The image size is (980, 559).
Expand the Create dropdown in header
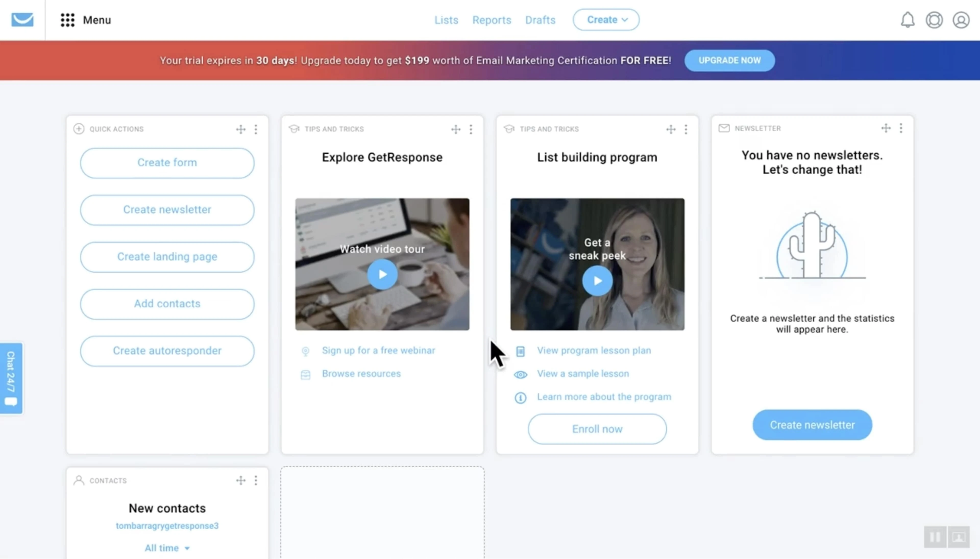[606, 20]
